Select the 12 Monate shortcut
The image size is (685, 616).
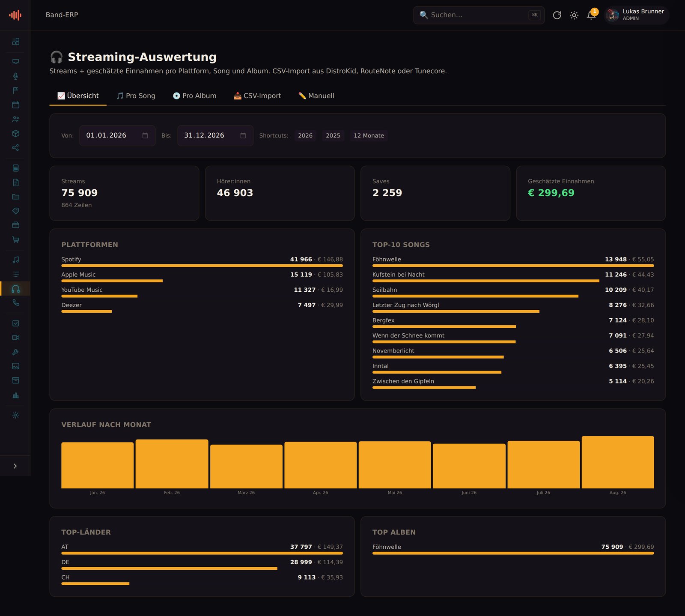pos(369,135)
